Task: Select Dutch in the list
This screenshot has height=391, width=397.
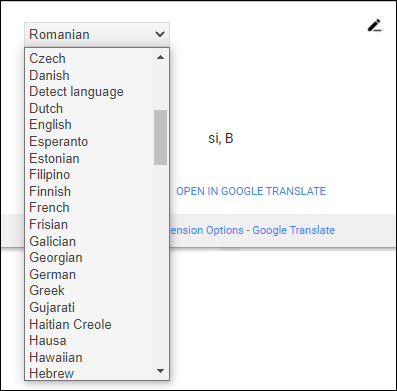Action: [x=88, y=108]
